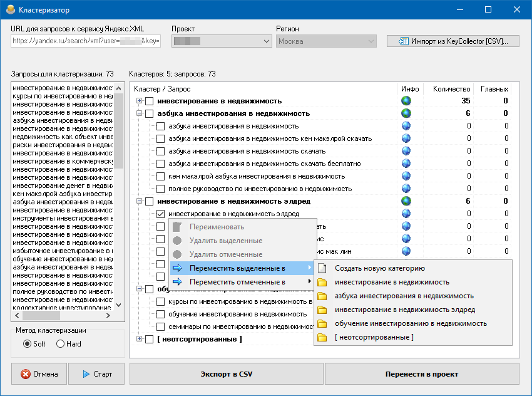Click rename icon in context menu
The image size is (532, 396).
pyautogui.click(x=177, y=227)
